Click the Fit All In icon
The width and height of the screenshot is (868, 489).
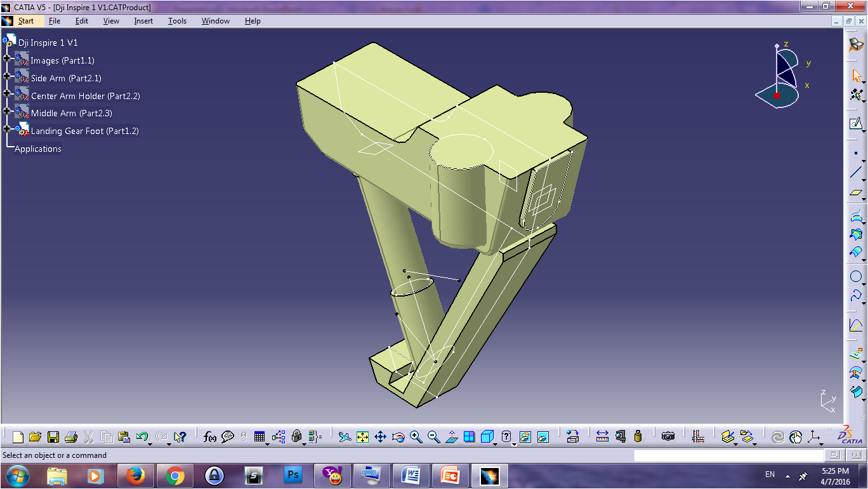click(362, 437)
